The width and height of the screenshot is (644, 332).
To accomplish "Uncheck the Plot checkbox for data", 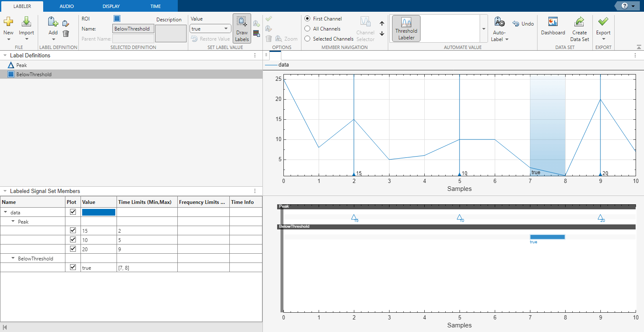I will tap(73, 212).
